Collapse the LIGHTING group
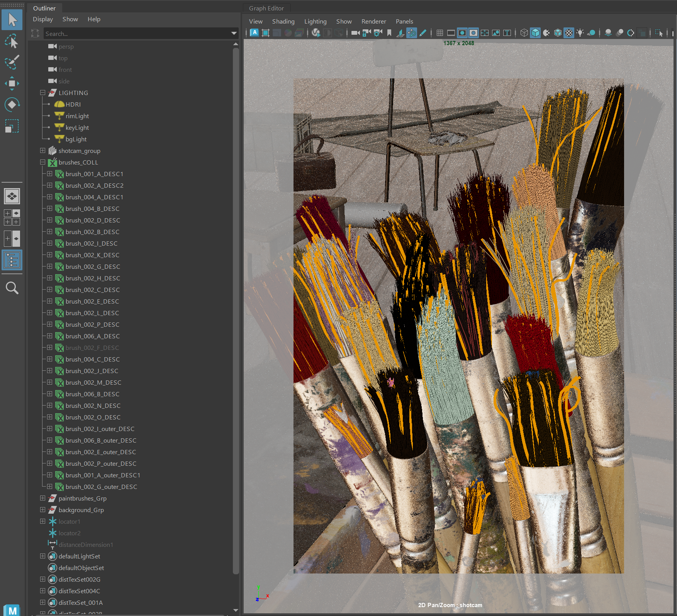Image resolution: width=677 pixels, height=616 pixels. [x=42, y=93]
